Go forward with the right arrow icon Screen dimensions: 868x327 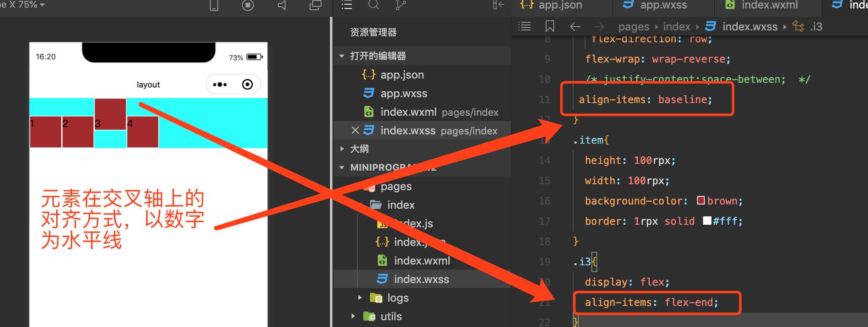click(599, 27)
